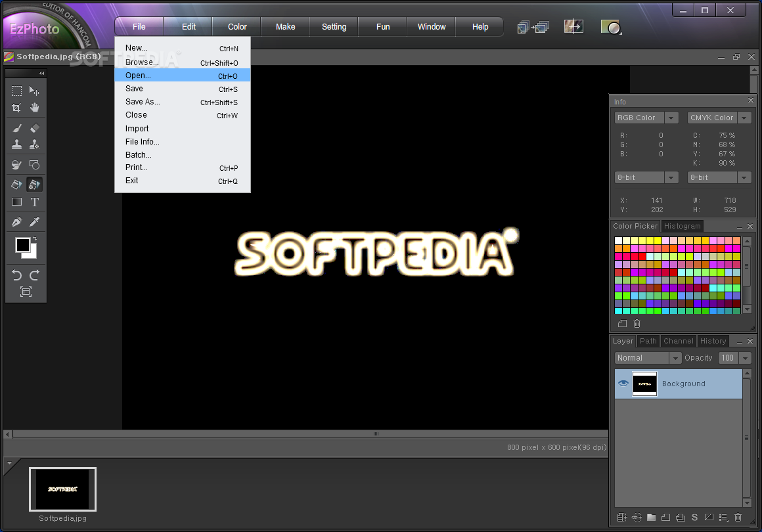The height and width of the screenshot is (532, 762).
Task: Select the Clone Stamp tool
Action: 16,144
